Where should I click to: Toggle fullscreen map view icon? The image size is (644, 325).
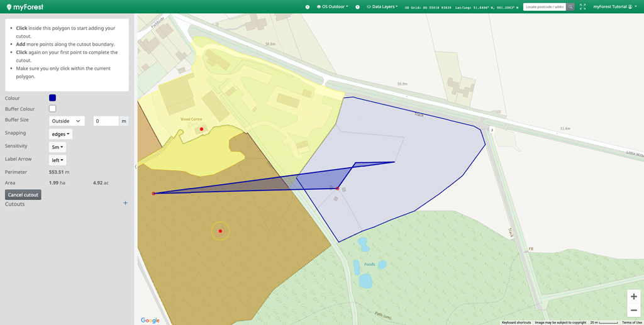pyautogui.click(x=583, y=7)
